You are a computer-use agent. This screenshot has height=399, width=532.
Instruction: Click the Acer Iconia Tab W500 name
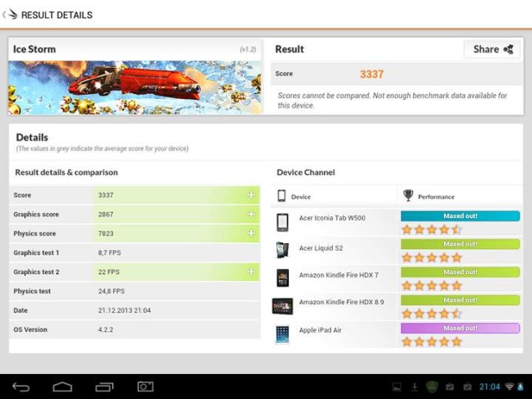click(332, 218)
